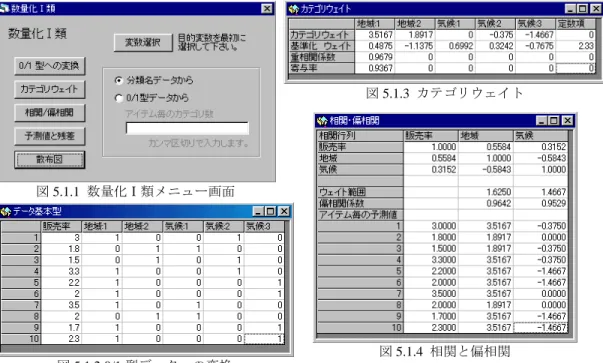The height and width of the screenshot is (363, 603).
Task: Select the 地域2 column header in データ基本型
Action: click(142, 226)
